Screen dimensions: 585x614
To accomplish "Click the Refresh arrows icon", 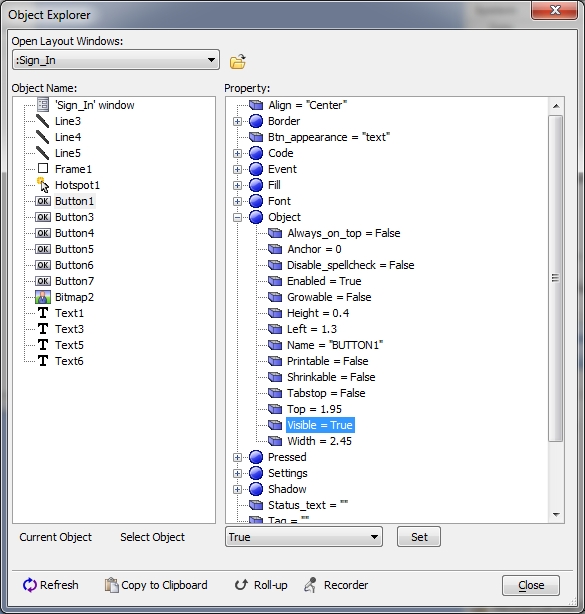I will [29, 585].
